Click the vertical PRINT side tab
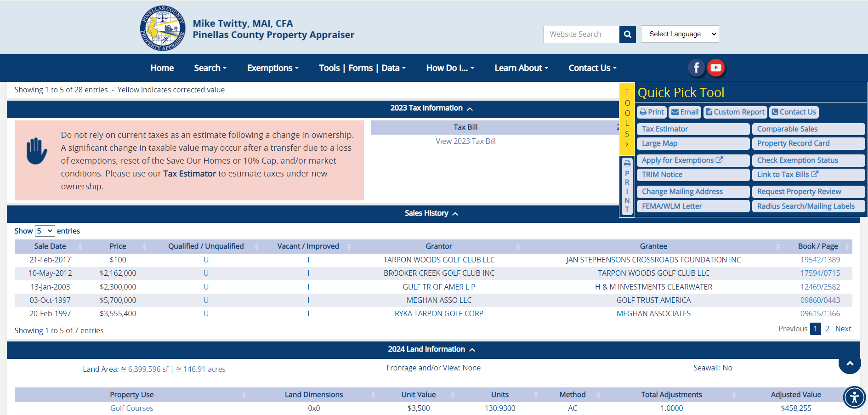868x415 pixels. 627,186
